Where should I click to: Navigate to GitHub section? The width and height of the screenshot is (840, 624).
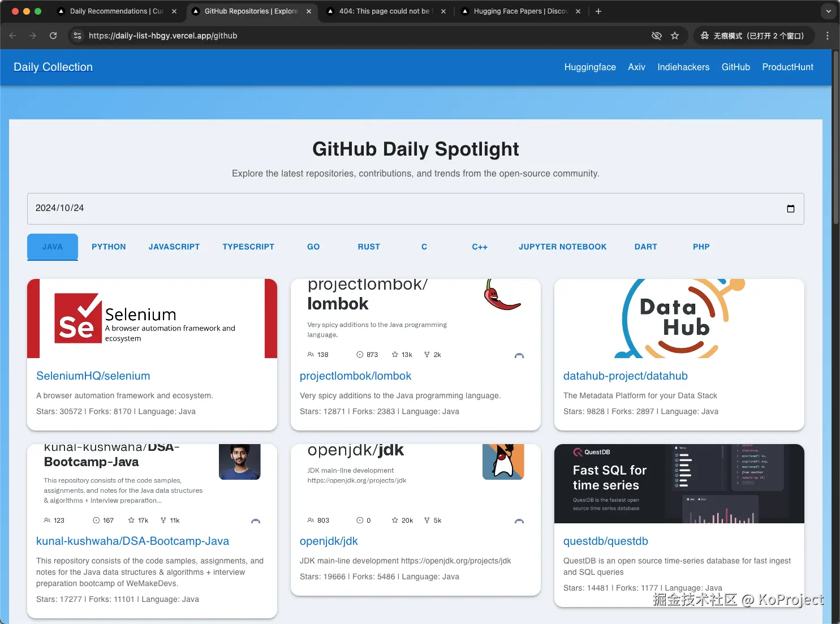[x=735, y=67]
